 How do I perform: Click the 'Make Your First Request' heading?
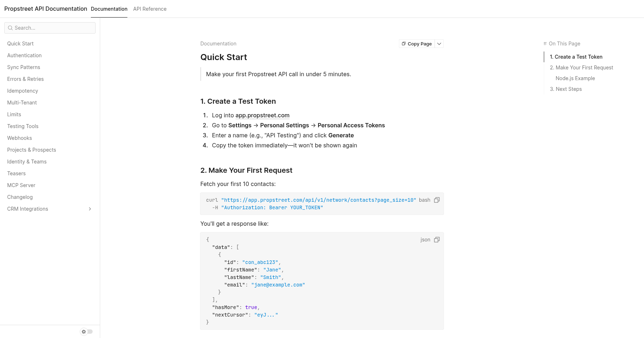pos(246,170)
